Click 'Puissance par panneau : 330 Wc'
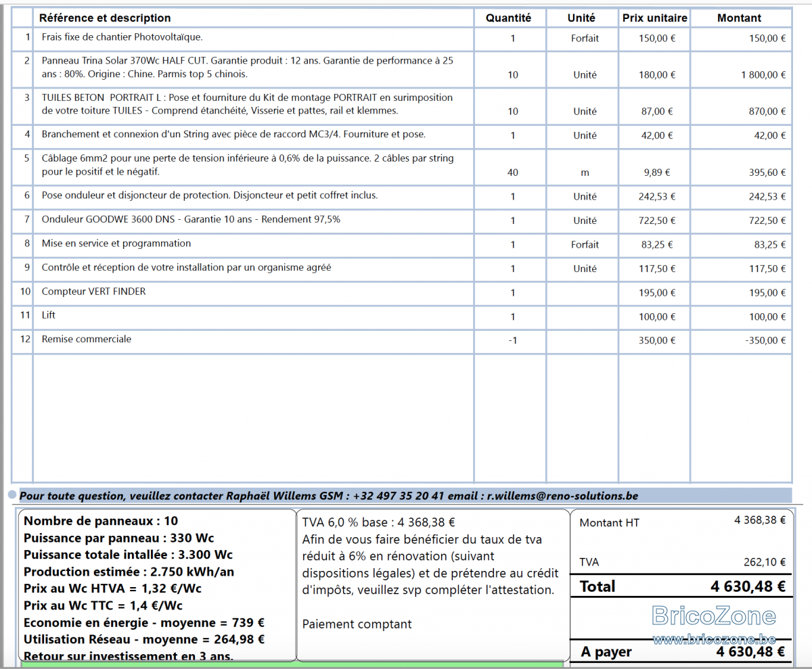Image resolution: width=812 pixels, height=669 pixels. point(118,538)
